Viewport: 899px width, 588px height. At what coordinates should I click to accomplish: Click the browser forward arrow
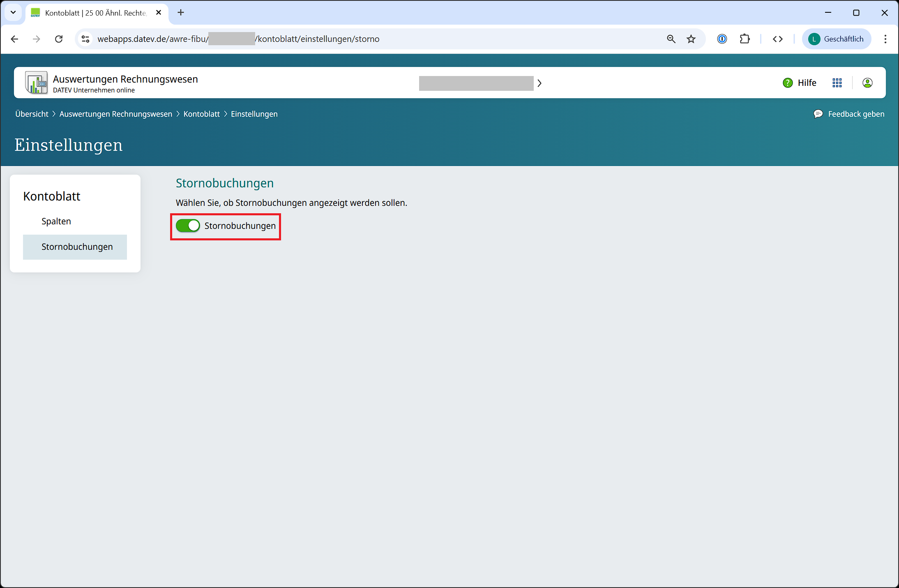pos(37,39)
